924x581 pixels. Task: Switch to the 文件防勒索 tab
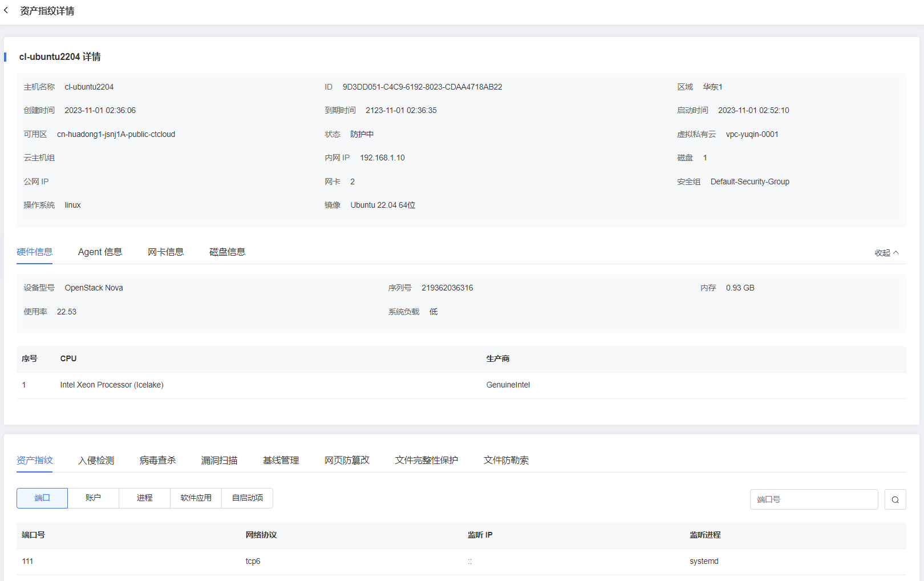tap(506, 461)
